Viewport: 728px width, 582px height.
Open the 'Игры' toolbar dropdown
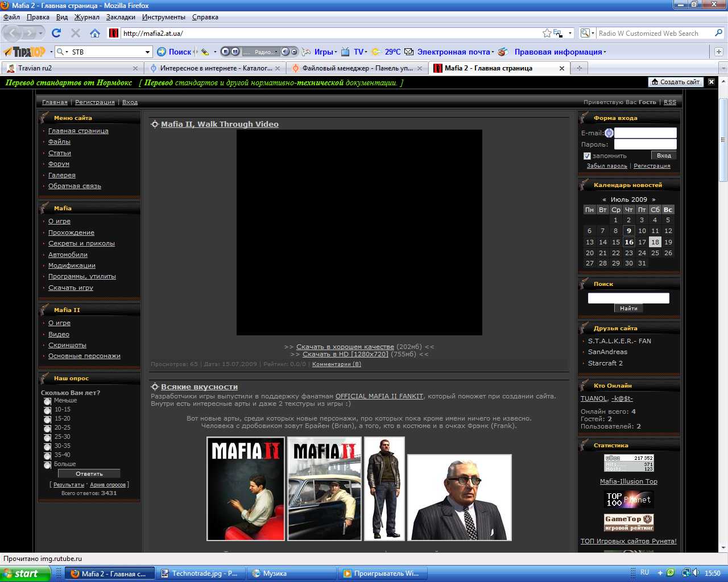click(326, 52)
